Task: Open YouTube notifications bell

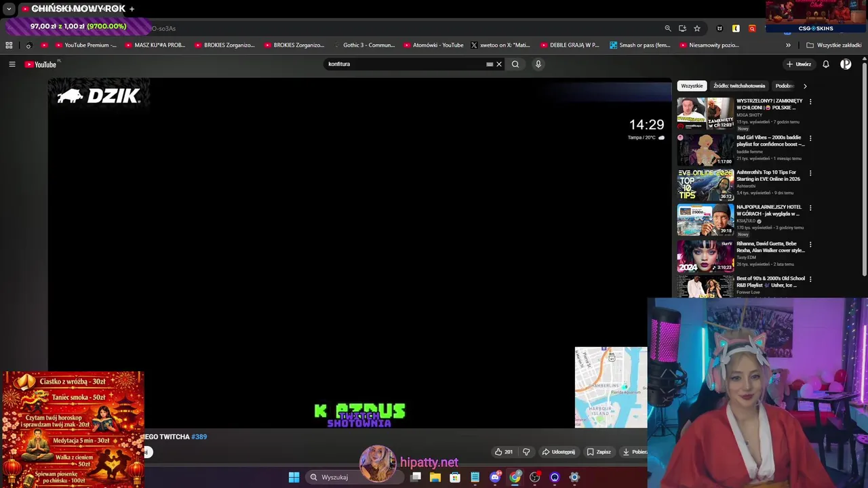Action: pyautogui.click(x=826, y=64)
